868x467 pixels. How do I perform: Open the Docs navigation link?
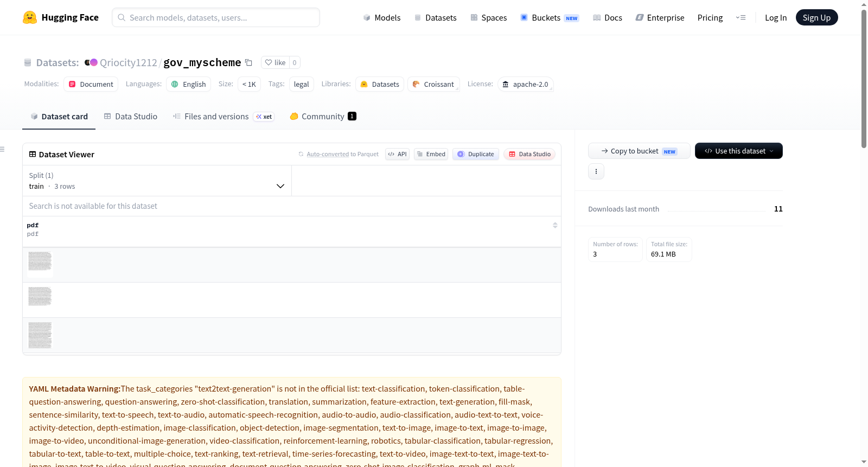(607, 18)
